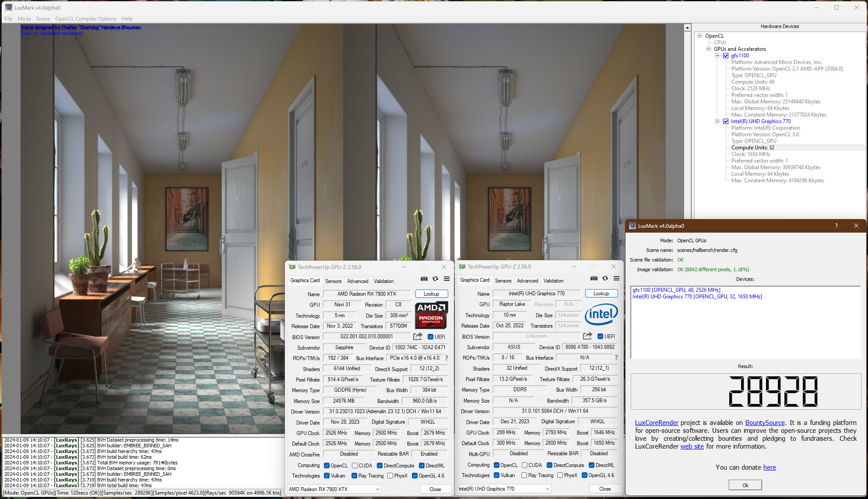This screenshot has width=868, height=499.
Task: Collapse GPUs and Accelerators tree node
Action: [708, 49]
